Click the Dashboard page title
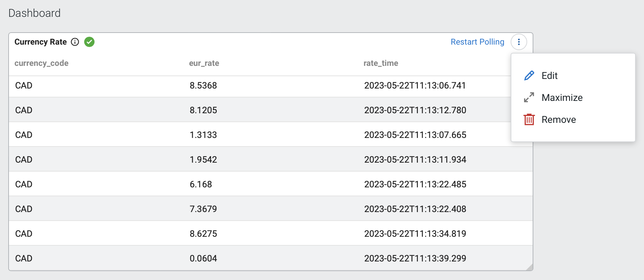The width and height of the screenshot is (644, 280). 34,13
